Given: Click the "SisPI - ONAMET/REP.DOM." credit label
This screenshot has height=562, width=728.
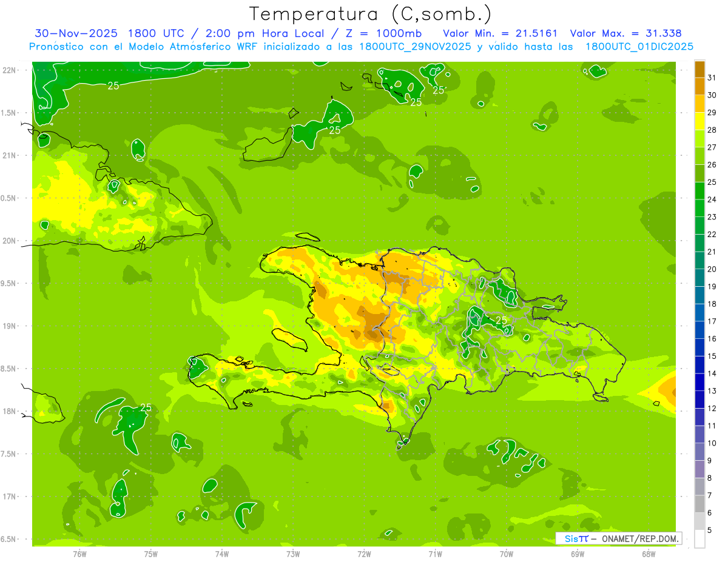Looking at the screenshot, I should tap(619, 538).
